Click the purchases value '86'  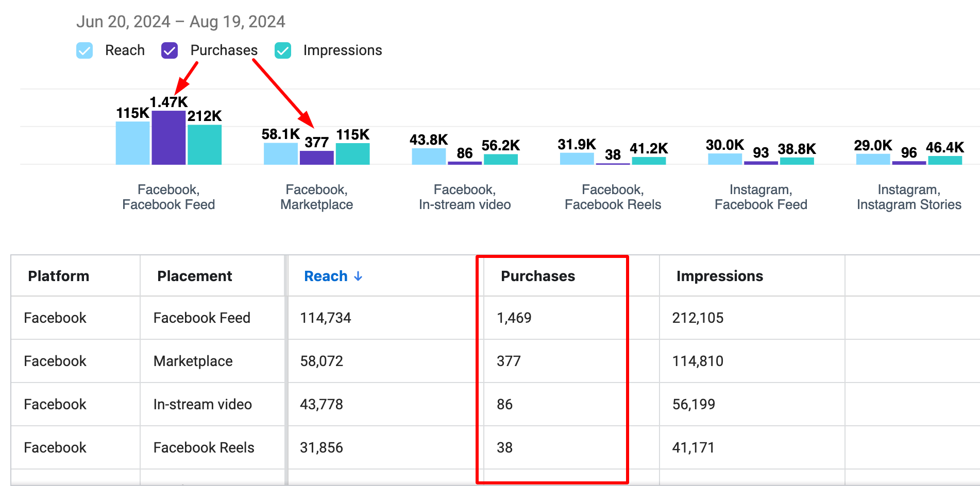[505, 405]
